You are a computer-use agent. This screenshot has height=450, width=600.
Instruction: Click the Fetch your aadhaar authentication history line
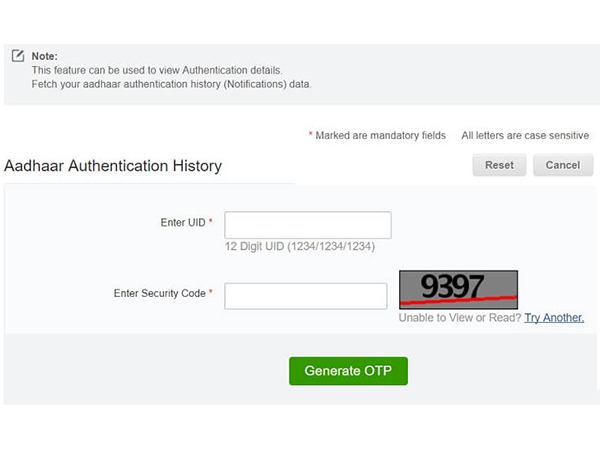pyautogui.click(x=171, y=84)
